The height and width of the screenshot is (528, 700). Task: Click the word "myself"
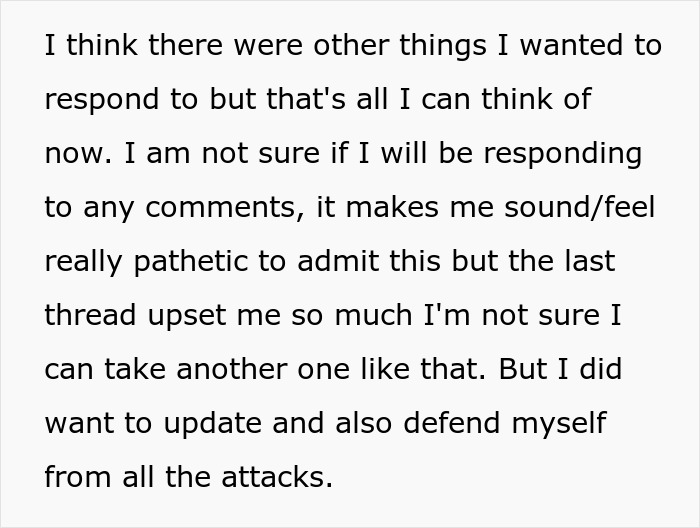click(558, 423)
